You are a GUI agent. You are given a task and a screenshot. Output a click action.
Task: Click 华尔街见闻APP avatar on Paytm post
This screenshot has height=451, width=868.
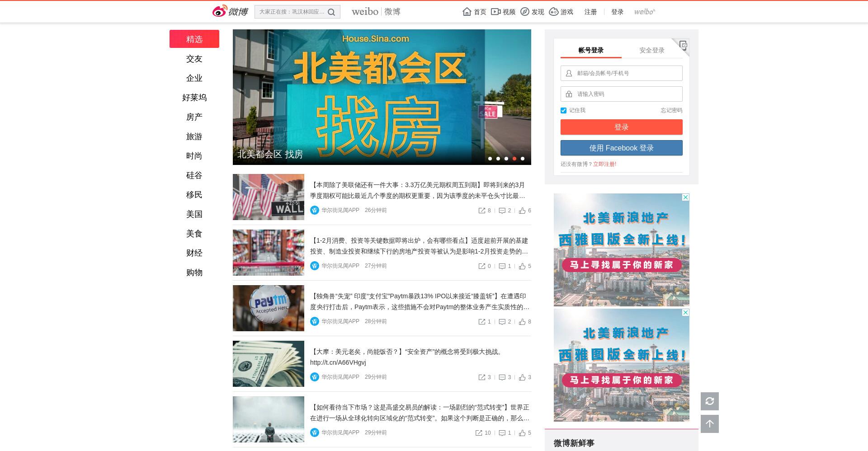[315, 321]
